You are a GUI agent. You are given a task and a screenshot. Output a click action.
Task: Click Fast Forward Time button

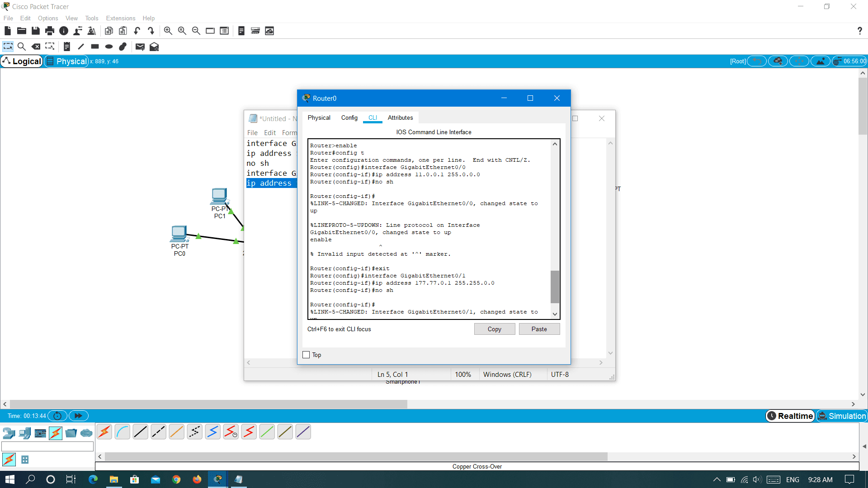coord(78,416)
